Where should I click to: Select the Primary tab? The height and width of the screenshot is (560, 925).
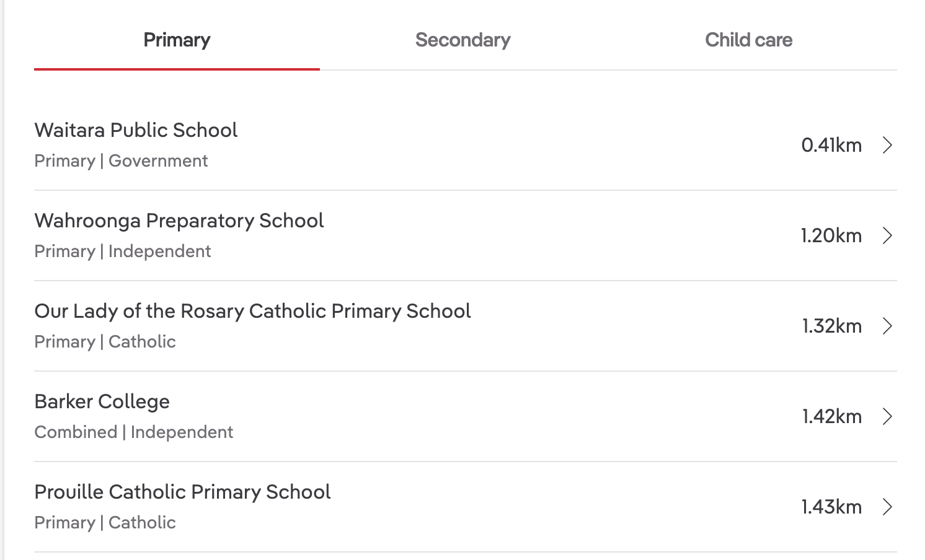[x=177, y=40]
